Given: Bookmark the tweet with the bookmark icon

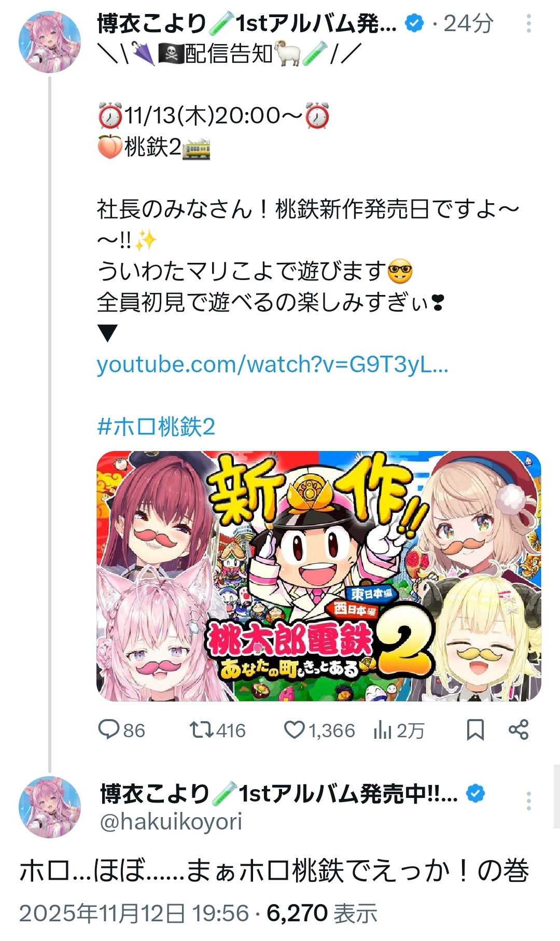Looking at the screenshot, I should click(x=475, y=730).
